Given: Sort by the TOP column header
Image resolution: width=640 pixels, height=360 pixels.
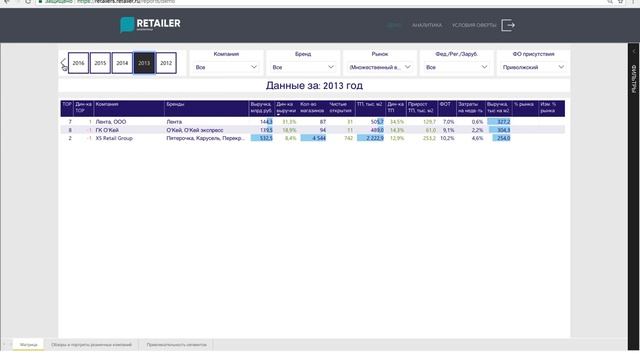Looking at the screenshot, I should point(67,108).
